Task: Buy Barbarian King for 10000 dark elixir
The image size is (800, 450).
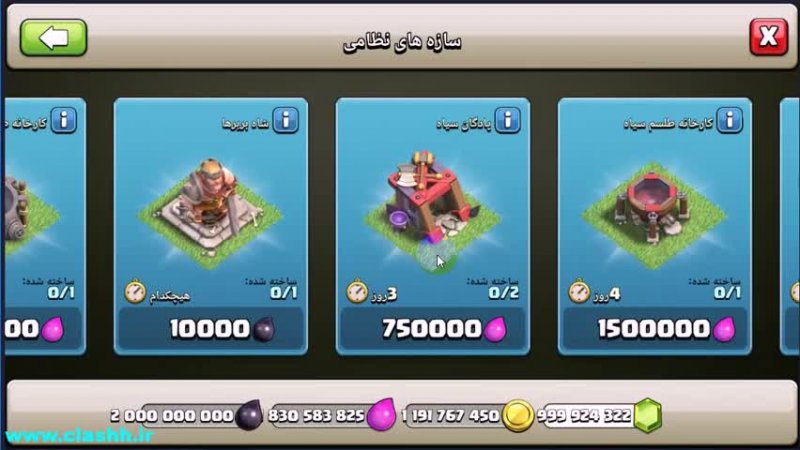Action: (x=211, y=329)
